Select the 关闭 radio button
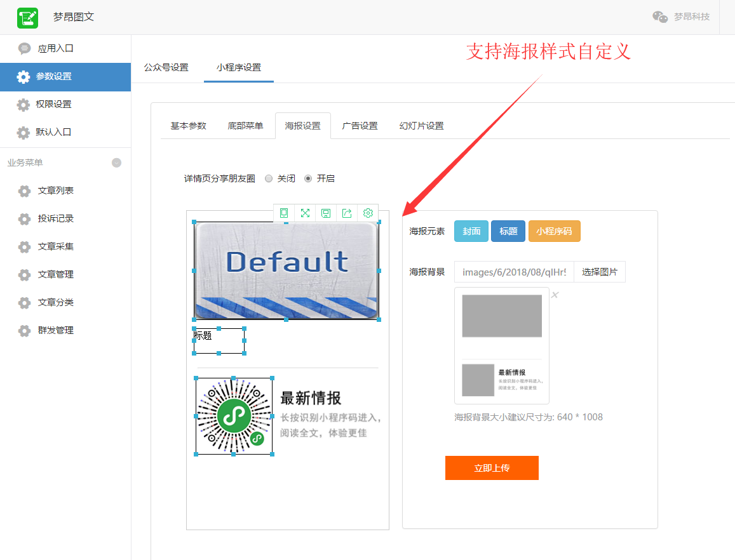This screenshot has height=560, width=735. coord(269,178)
